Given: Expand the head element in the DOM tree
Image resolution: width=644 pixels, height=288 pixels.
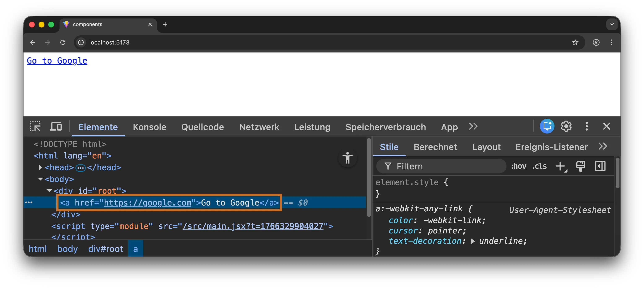Looking at the screenshot, I should (40, 168).
